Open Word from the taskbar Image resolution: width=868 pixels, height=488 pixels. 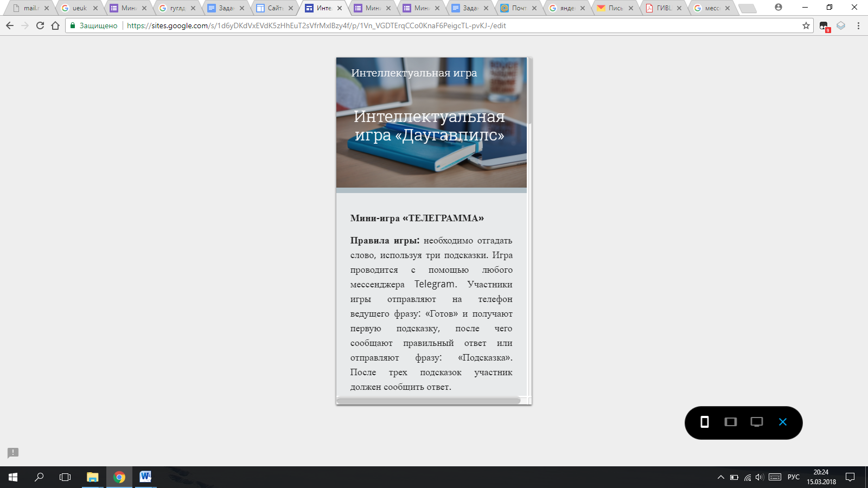pos(145,477)
